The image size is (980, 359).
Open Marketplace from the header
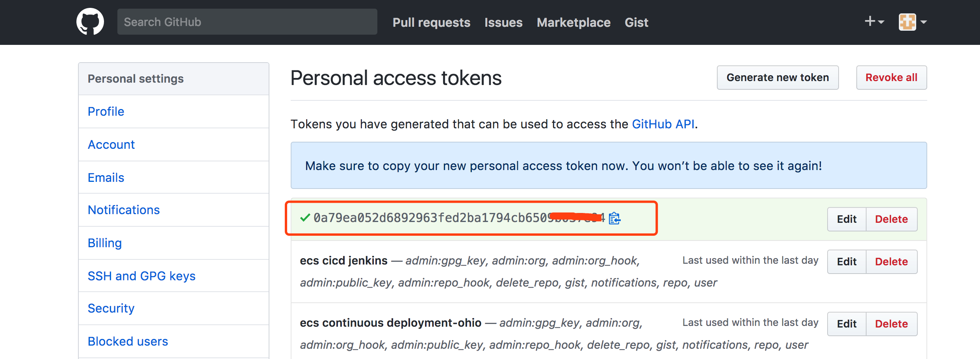click(574, 22)
